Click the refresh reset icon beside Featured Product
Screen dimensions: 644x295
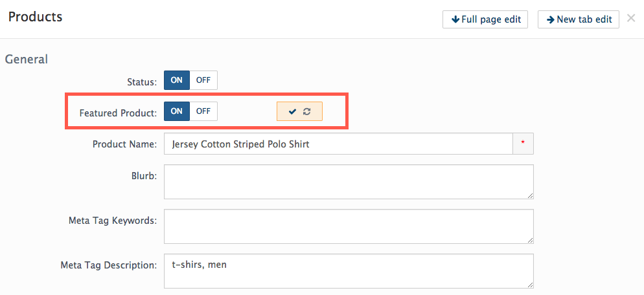[x=307, y=112]
